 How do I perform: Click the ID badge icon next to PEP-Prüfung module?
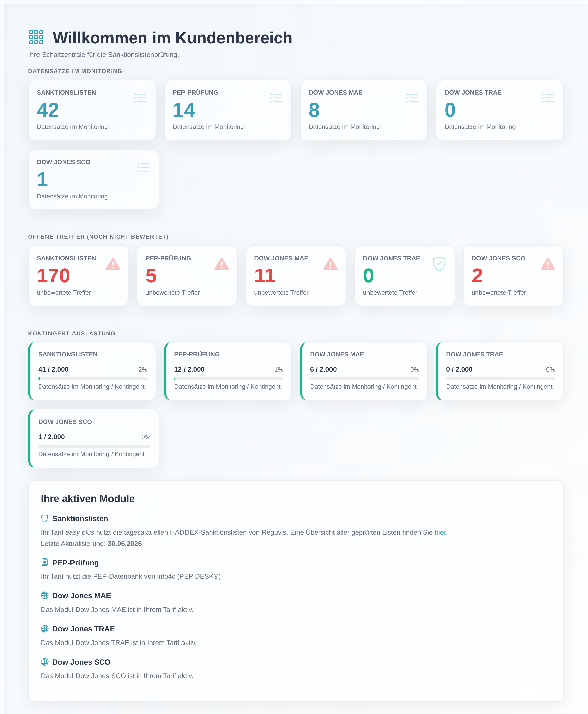[44, 562]
